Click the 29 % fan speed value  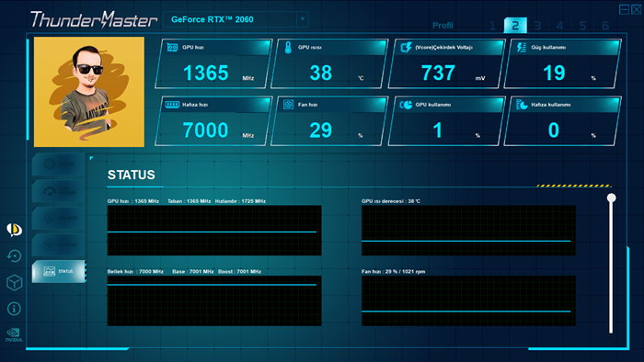pyautogui.click(x=321, y=130)
